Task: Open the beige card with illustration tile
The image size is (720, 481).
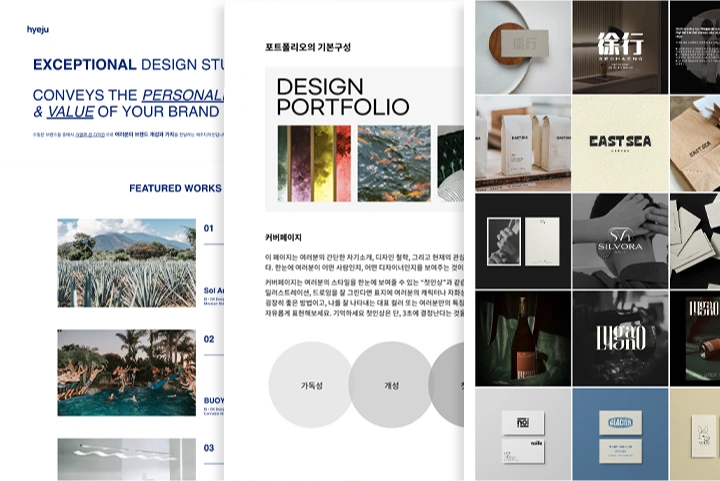Action: click(x=695, y=434)
